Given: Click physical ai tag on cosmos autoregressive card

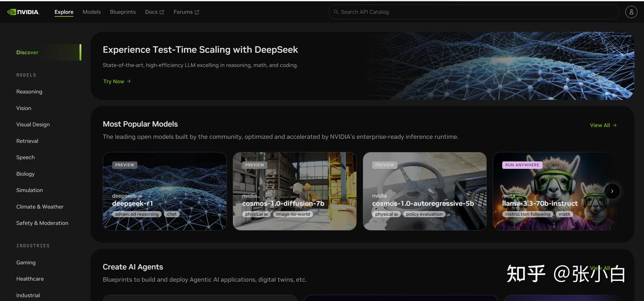Looking at the screenshot, I should click(x=386, y=214).
